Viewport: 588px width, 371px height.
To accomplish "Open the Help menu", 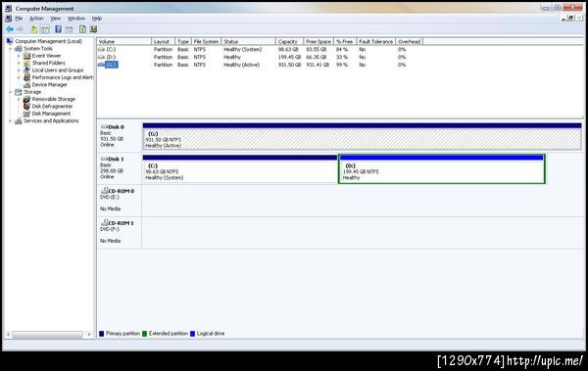I will 97,19.
